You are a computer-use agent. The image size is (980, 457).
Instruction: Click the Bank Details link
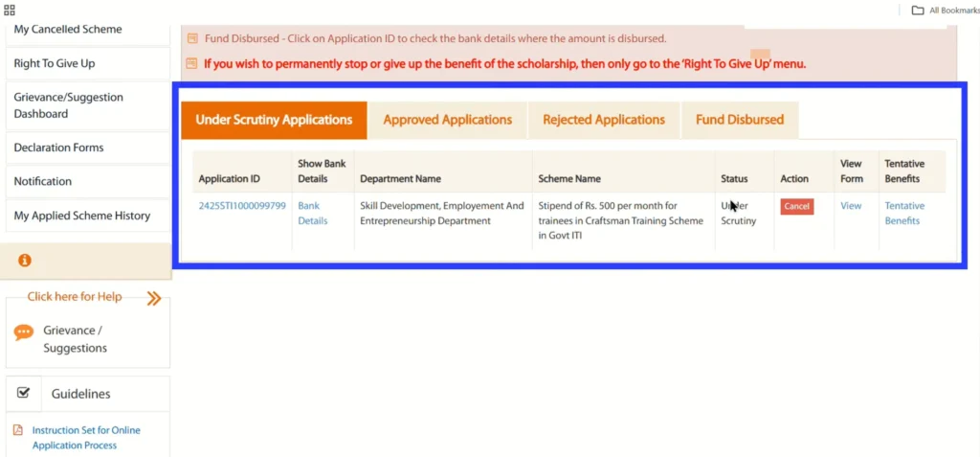[x=312, y=213]
